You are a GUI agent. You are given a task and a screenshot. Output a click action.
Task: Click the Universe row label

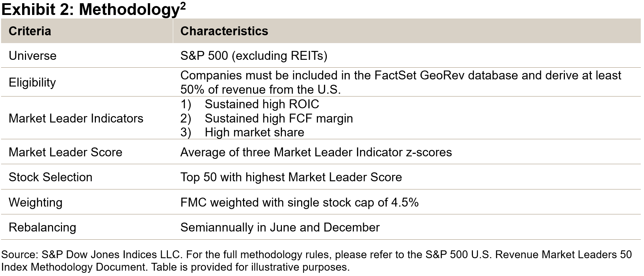(32, 56)
